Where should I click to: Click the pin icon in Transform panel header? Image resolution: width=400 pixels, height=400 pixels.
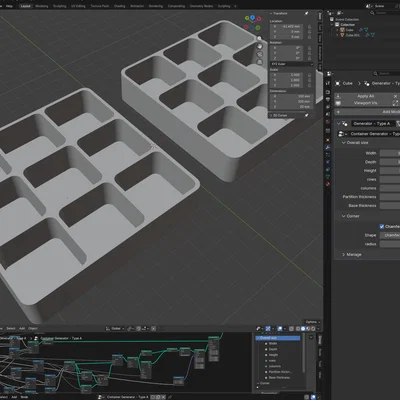pos(306,13)
